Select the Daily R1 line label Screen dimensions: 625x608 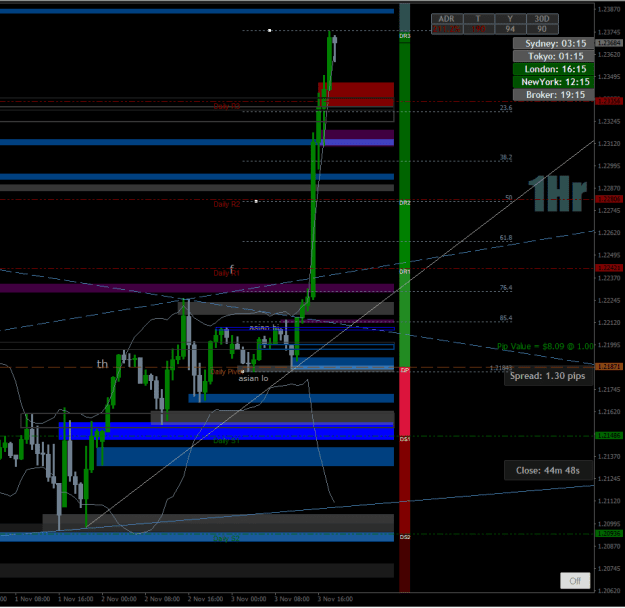[x=226, y=273]
